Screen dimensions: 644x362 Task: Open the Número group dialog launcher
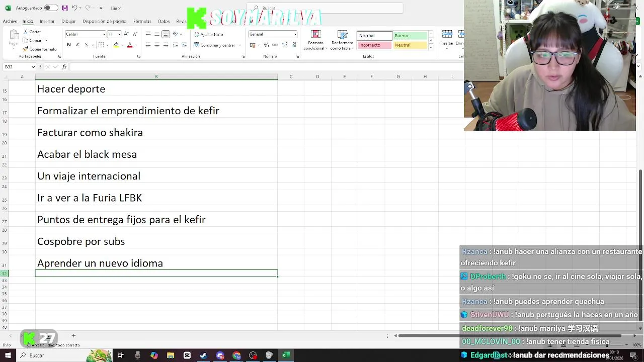point(297,56)
